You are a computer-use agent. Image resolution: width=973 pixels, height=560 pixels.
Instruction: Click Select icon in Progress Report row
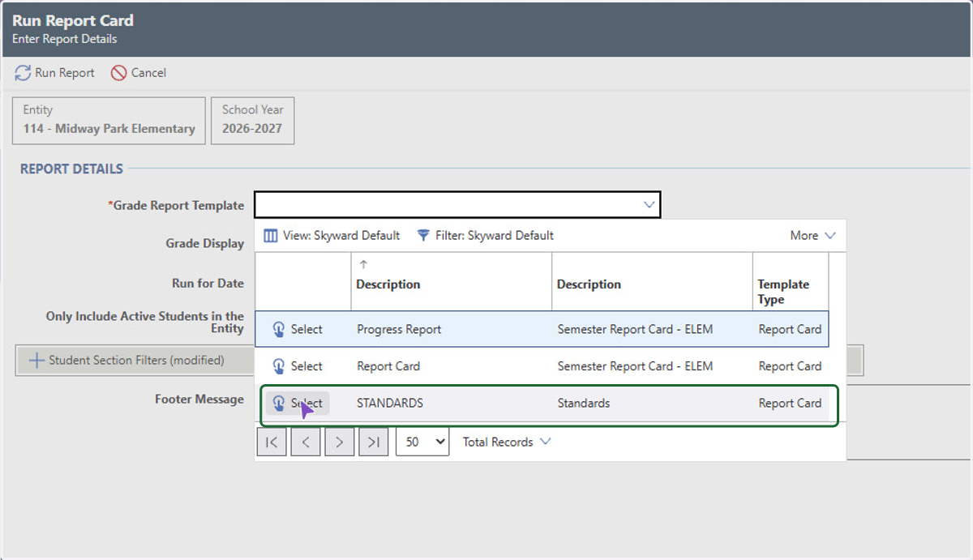click(x=279, y=329)
